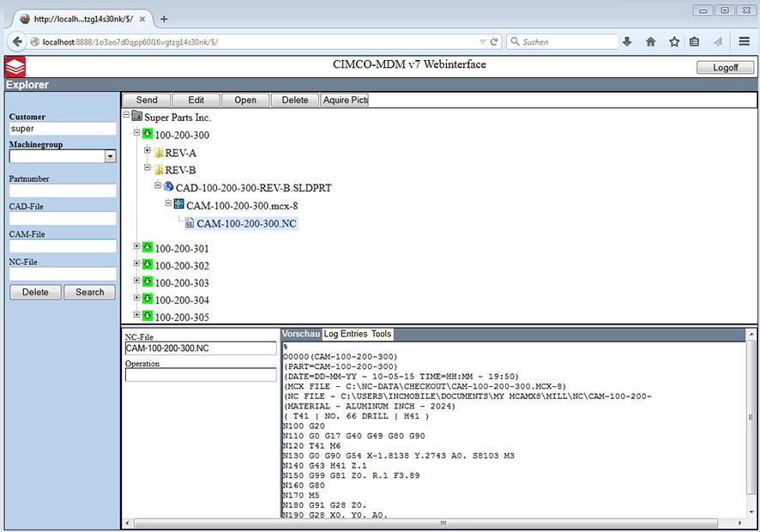Click the green part icon for 100-200-304

148,299
